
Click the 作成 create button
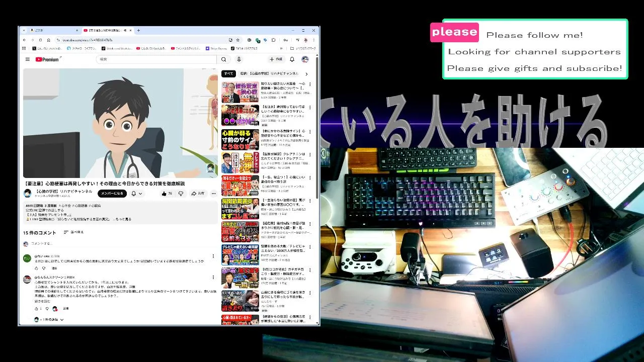click(x=276, y=59)
